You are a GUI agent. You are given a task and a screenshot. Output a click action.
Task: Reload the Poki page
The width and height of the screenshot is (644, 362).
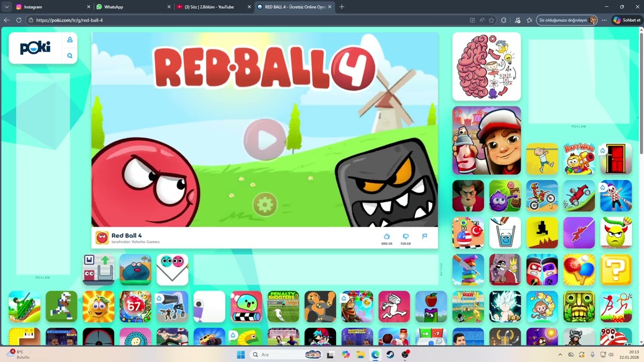(19, 20)
